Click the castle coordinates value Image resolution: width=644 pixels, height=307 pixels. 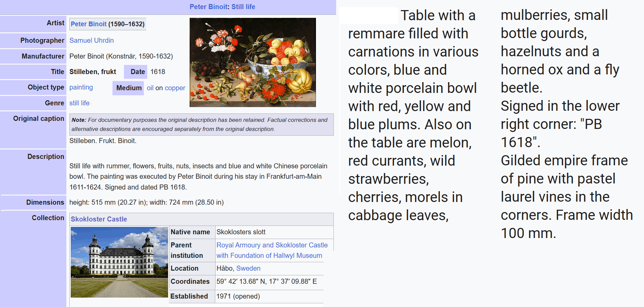267,281
